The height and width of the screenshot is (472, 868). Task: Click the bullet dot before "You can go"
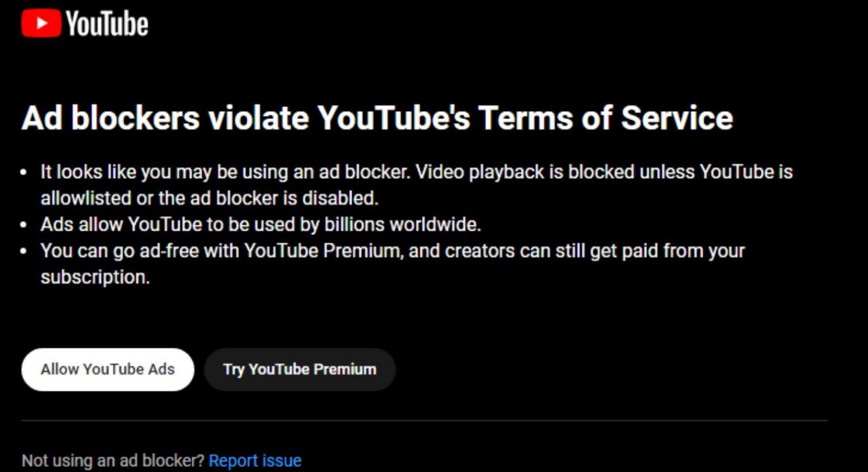pos(23,251)
